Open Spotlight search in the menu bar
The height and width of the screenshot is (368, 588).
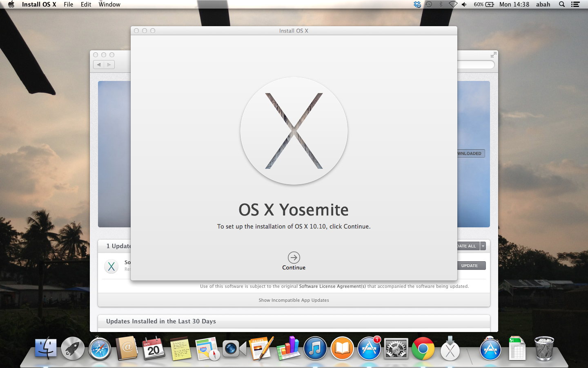(562, 4)
